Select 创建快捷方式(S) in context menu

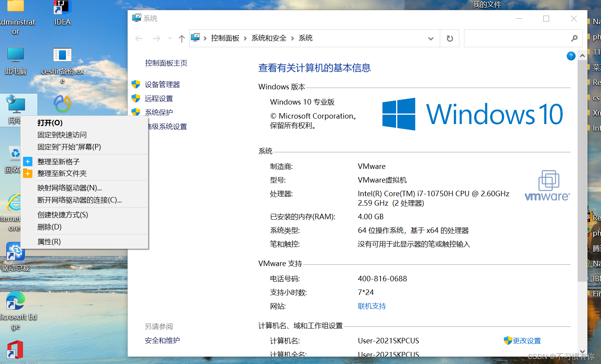[x=84, y=215]
